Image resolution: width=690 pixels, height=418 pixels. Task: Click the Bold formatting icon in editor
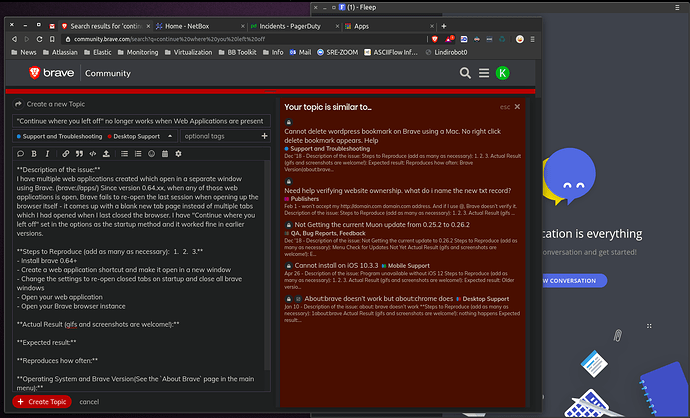pyautogui.click(x=34, y=154)
